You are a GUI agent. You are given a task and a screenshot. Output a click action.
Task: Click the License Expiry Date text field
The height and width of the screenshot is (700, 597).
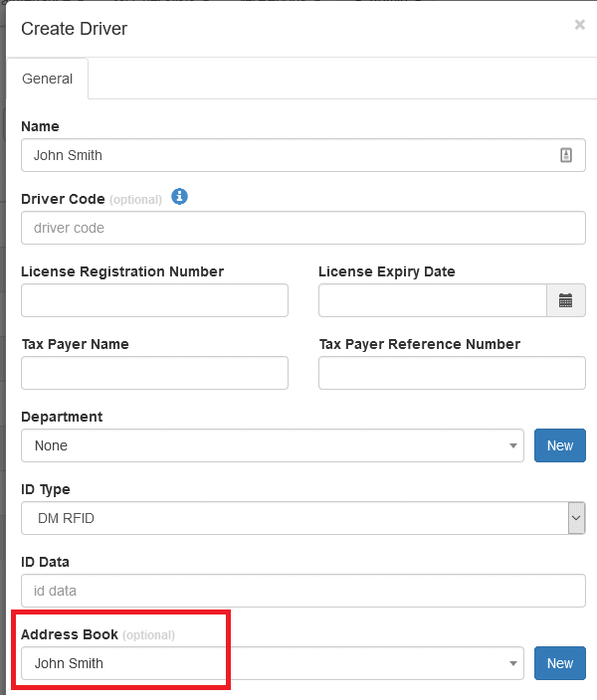pos(432,300)
